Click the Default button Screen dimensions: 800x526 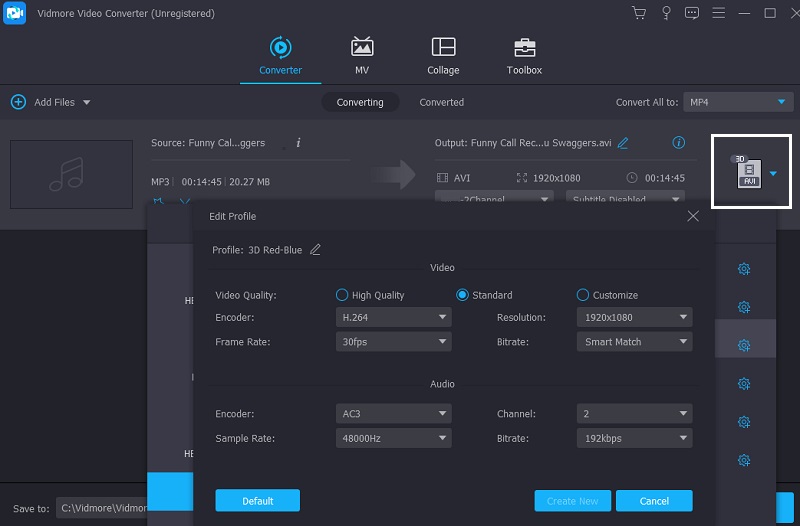[x=257, y=501]
